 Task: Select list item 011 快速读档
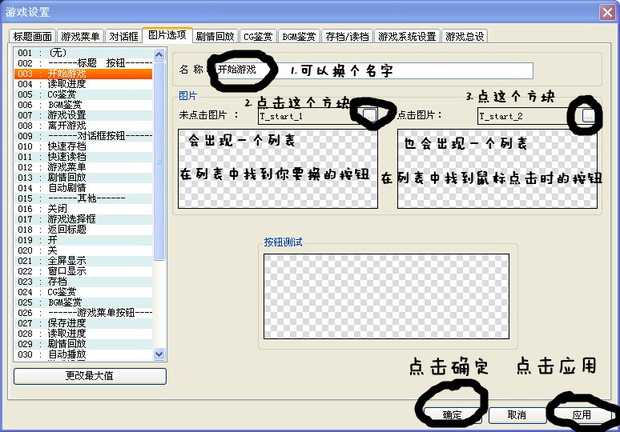tap(83, 157)
